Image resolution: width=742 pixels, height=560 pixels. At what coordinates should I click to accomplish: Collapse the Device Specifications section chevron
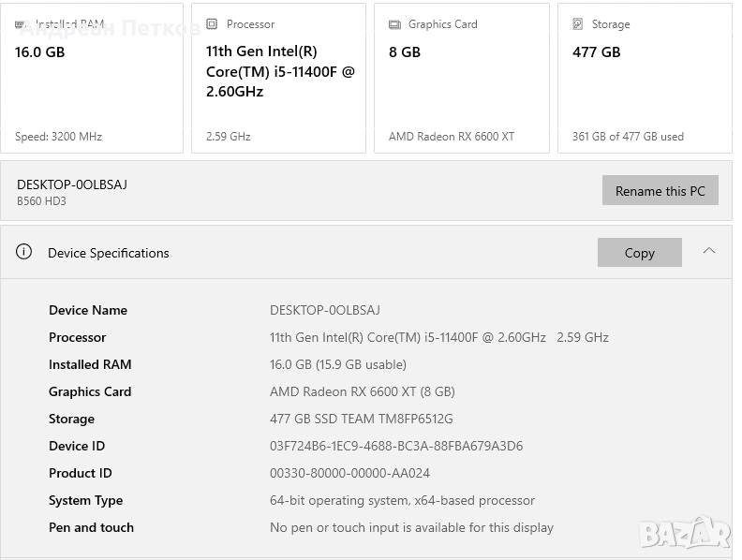pos(709,251)
